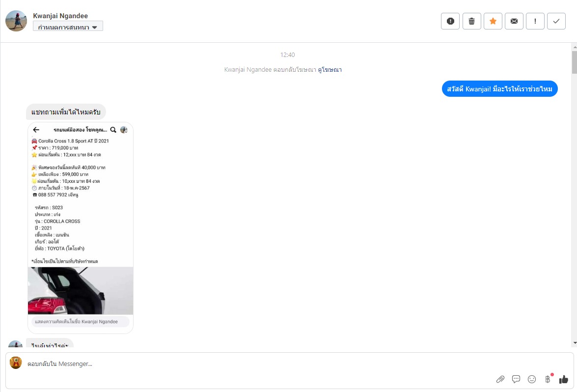
Task: Click the รหัสรถ : S023 line
Action: [x=49, y=208]
